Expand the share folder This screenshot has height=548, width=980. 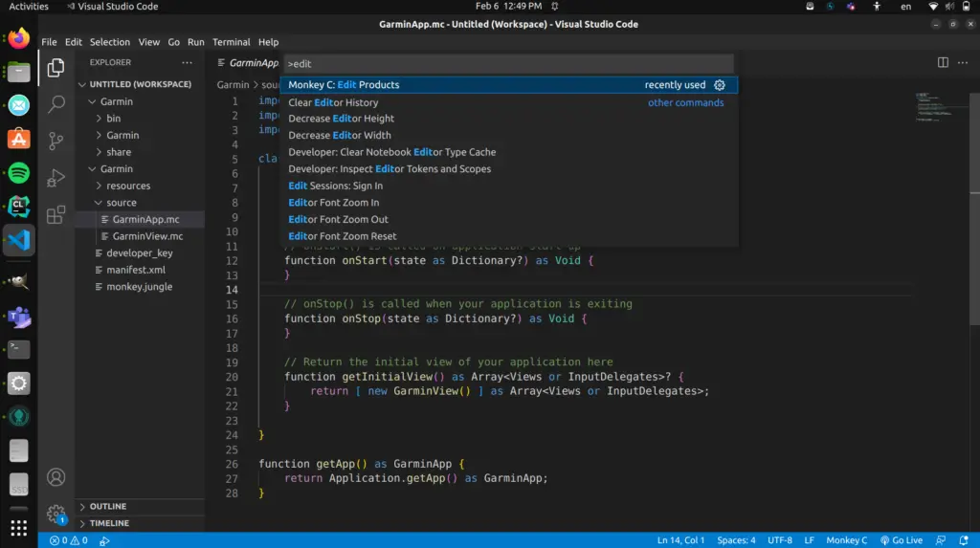pos(140,152)
